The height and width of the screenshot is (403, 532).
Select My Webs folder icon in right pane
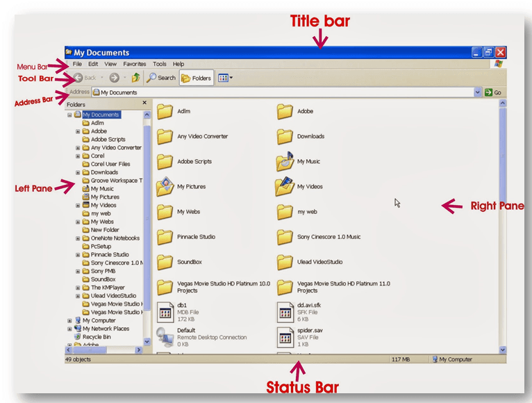165,212
